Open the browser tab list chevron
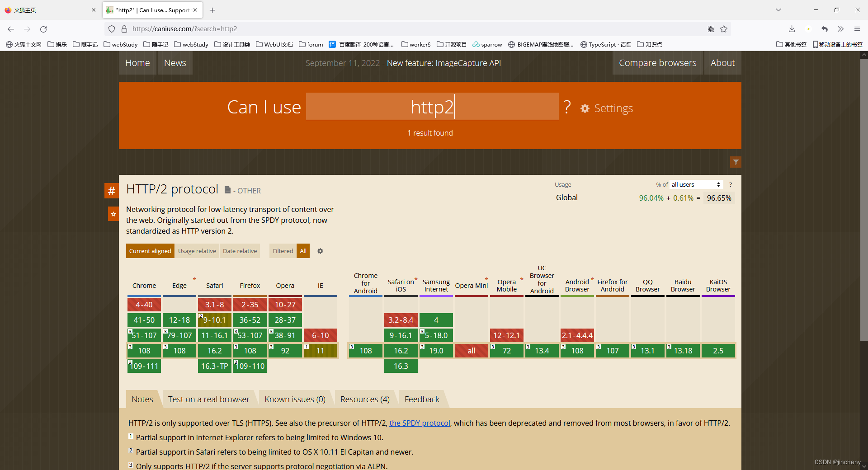Screen dimensions: 868x470 click(778, 9)
